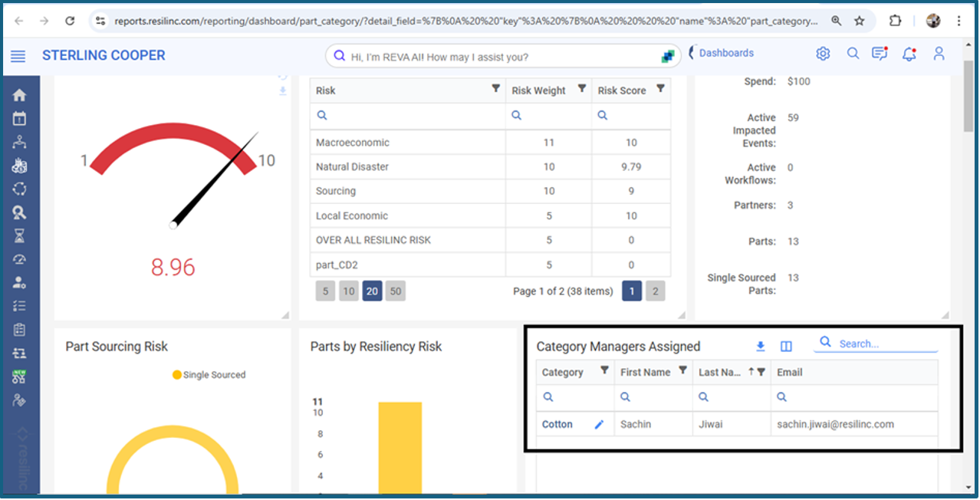Set page size to 20 items
The width and height of the screenshot is (980, 500).
pyautogui.click(x=372, y=291)
